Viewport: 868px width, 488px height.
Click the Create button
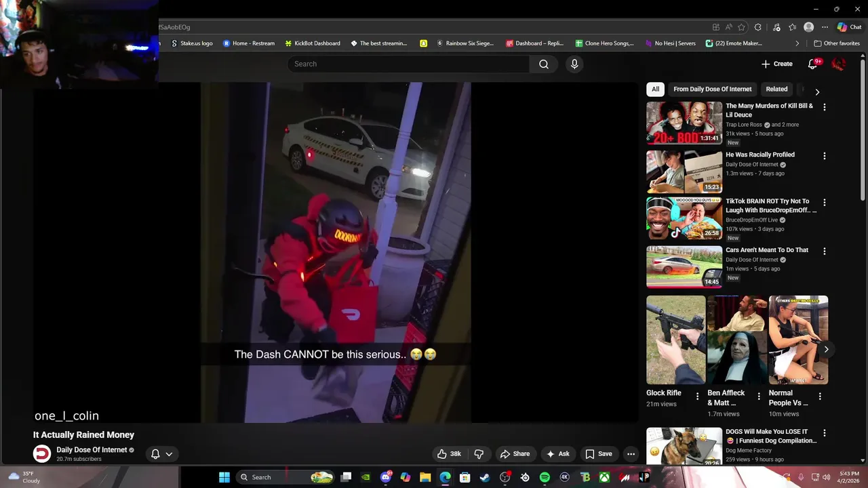[776, 64]
